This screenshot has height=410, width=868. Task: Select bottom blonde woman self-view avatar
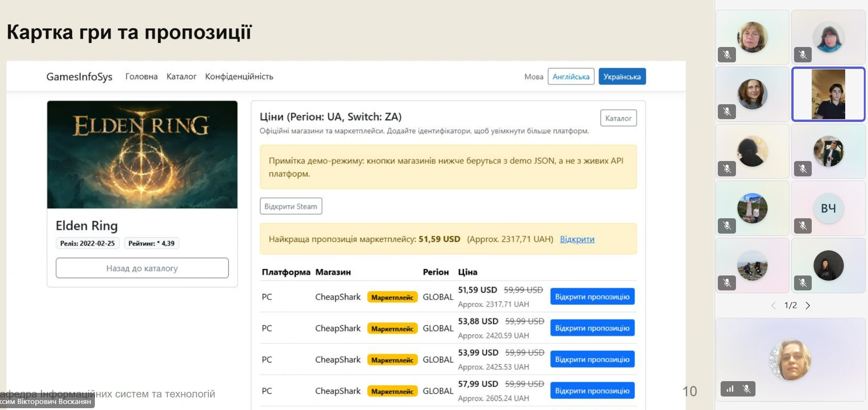[x=790, y=360]
